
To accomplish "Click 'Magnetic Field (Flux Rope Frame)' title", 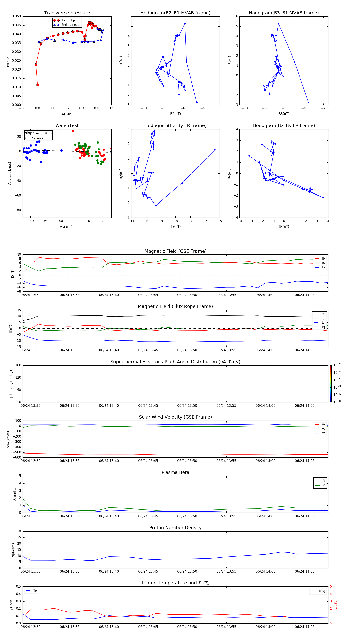I will click(x=175, y=307).
